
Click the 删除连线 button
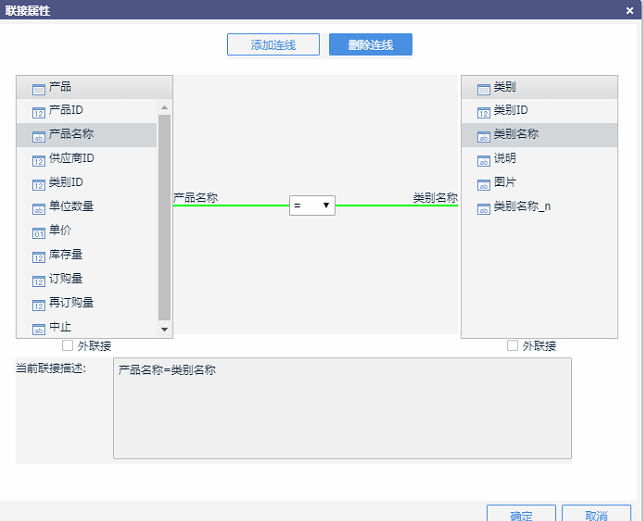point(370,44)
